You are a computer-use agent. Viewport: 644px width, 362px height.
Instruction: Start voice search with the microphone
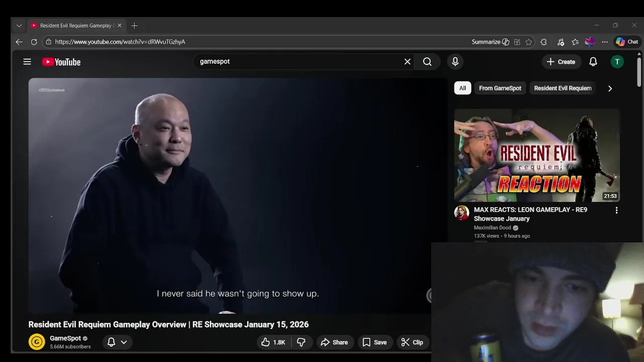coord(455,61)
